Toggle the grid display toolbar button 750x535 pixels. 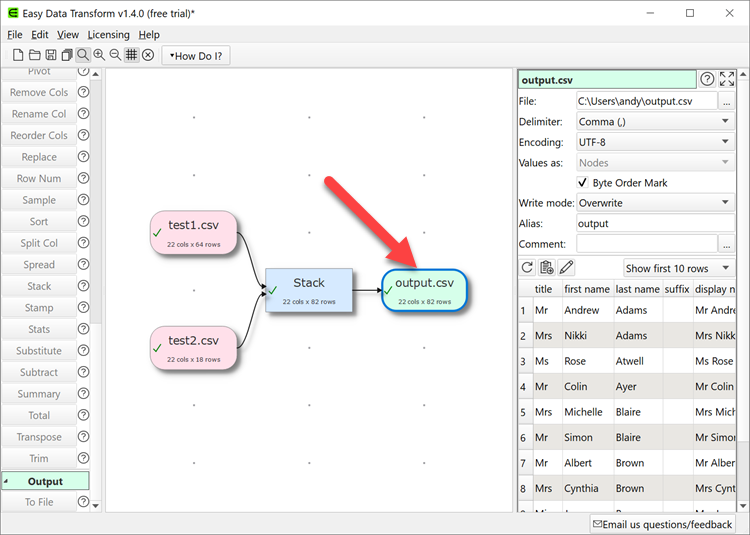tap(131, 55)
